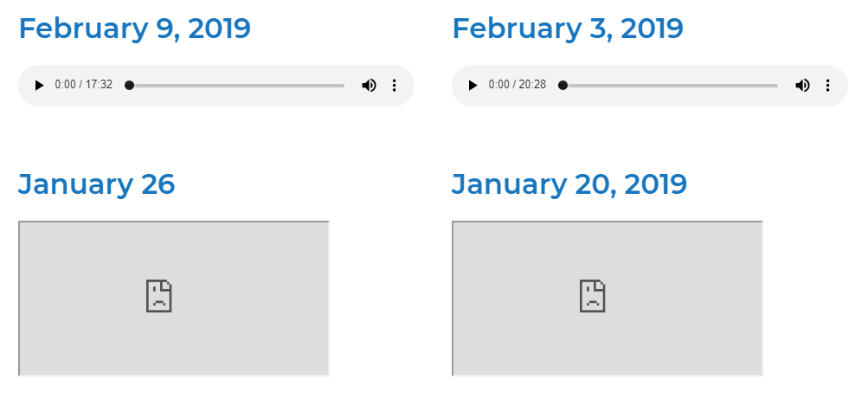Image resolution: width=868 pixels, height=399 pixels.
Task: Play the February 3, 2019 audio
Action: coord(473,86)
